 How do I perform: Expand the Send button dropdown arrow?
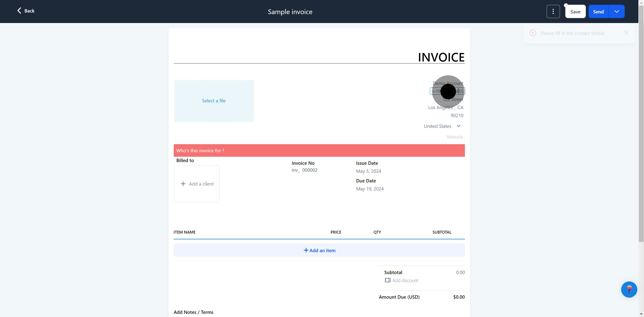click(x=616, y=11)
